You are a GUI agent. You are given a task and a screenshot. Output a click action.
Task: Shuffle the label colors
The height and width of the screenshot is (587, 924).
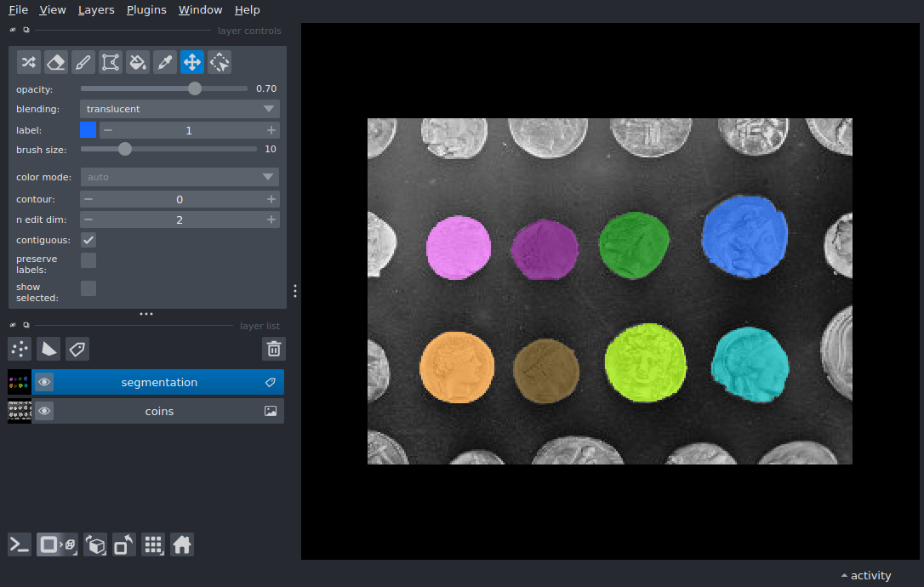tap(29, 62)
